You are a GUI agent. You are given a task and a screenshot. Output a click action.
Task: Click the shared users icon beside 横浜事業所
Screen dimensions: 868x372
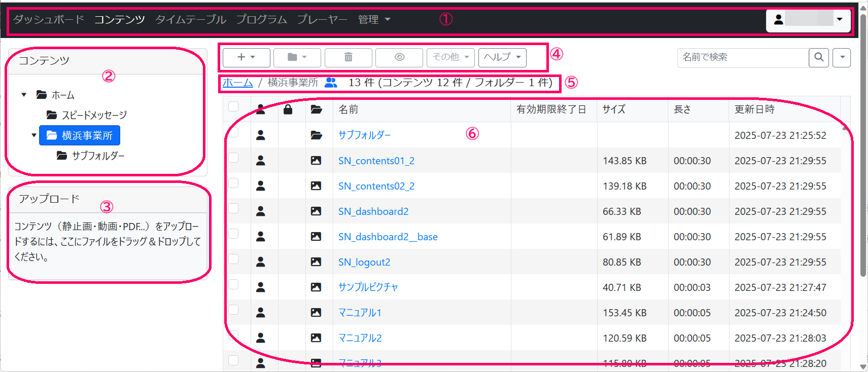tap(331, 83)
